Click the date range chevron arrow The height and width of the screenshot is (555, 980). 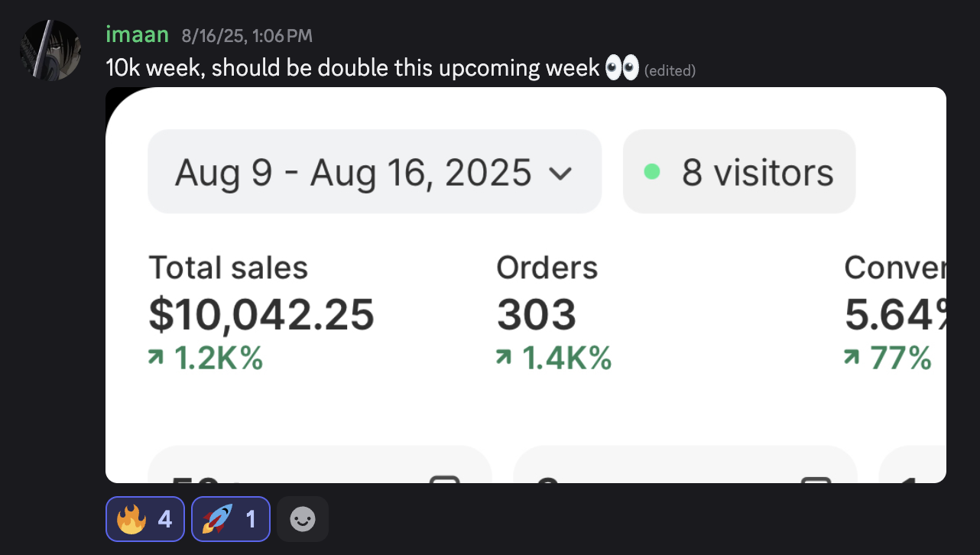coord(560,174)
